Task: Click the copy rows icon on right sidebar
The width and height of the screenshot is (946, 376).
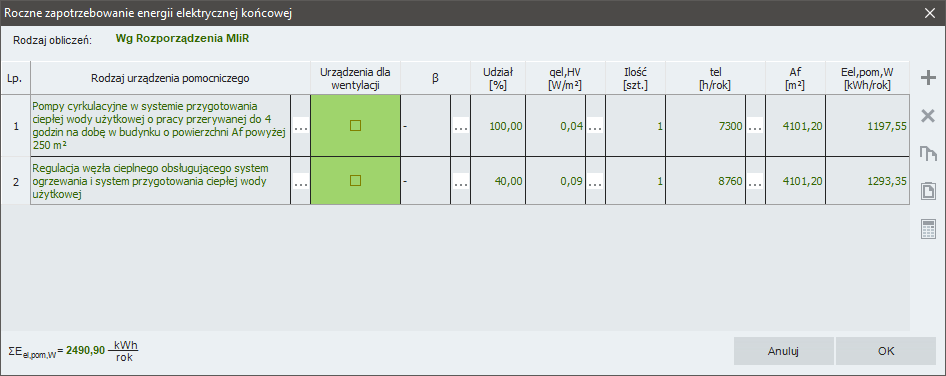Action: (928, 154)
